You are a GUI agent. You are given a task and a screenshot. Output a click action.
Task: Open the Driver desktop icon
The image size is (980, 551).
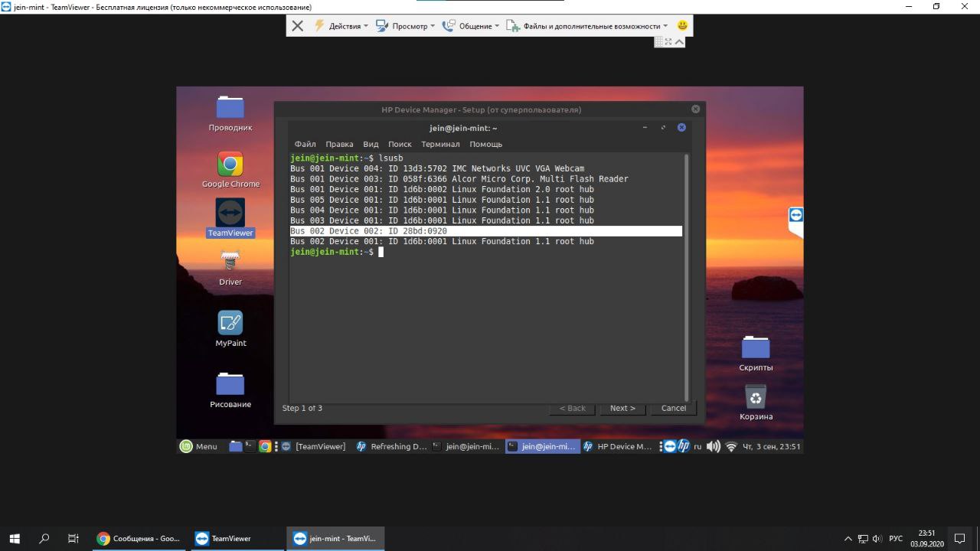pos(230,268)
